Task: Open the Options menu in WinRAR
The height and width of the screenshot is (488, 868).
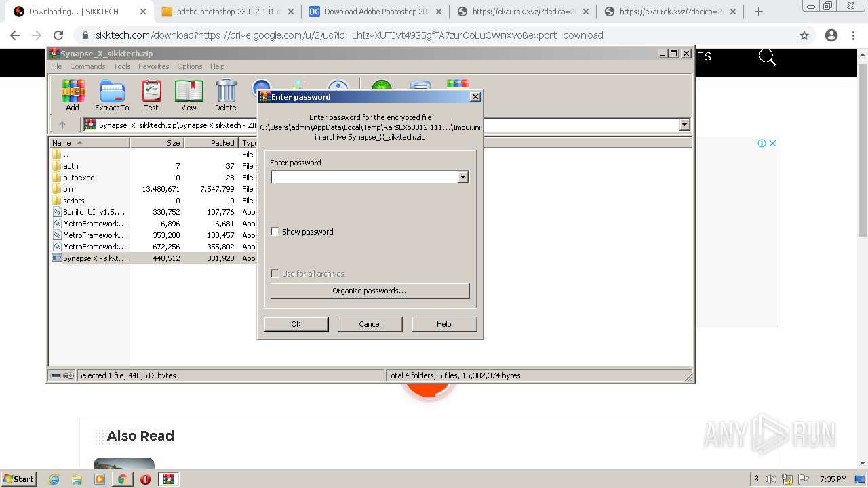Action: 190,66
